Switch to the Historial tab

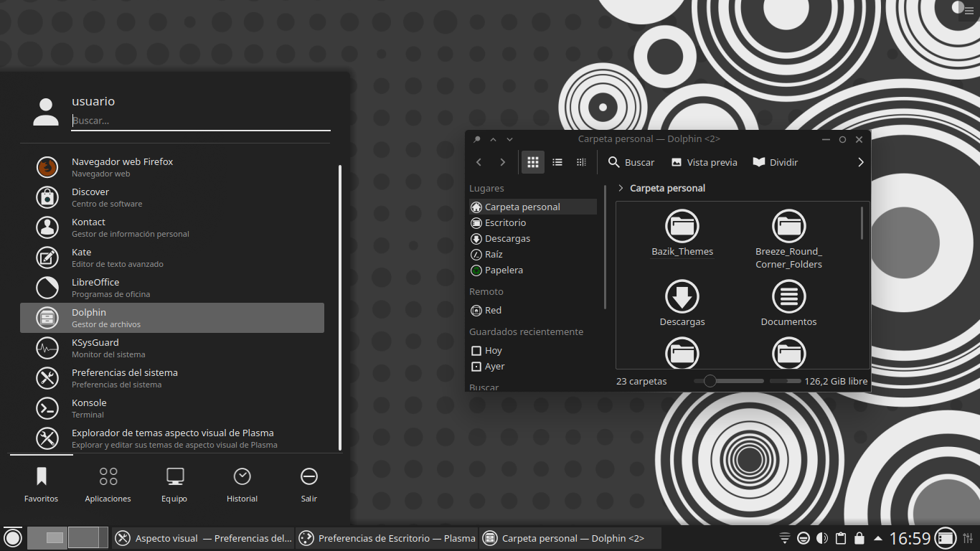point(242,485)
